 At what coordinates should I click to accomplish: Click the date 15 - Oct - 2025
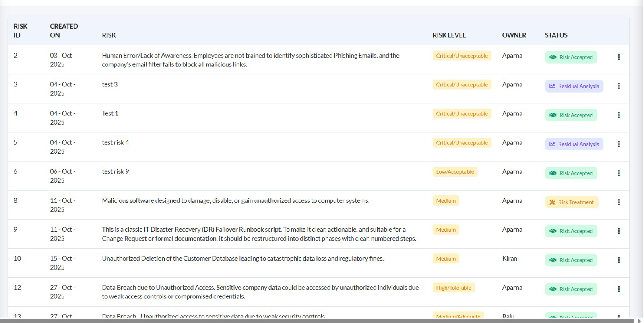(x=63, y=263)
